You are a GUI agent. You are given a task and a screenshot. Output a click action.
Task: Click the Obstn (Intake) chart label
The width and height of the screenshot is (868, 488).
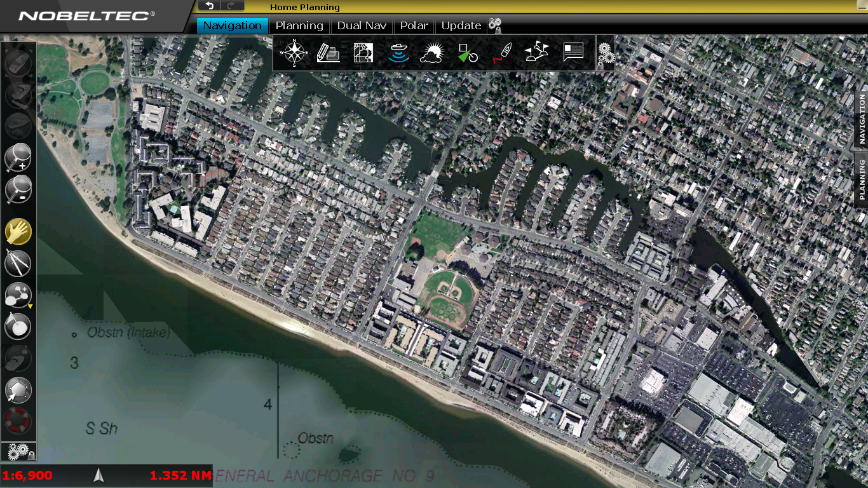pos(128,332)
